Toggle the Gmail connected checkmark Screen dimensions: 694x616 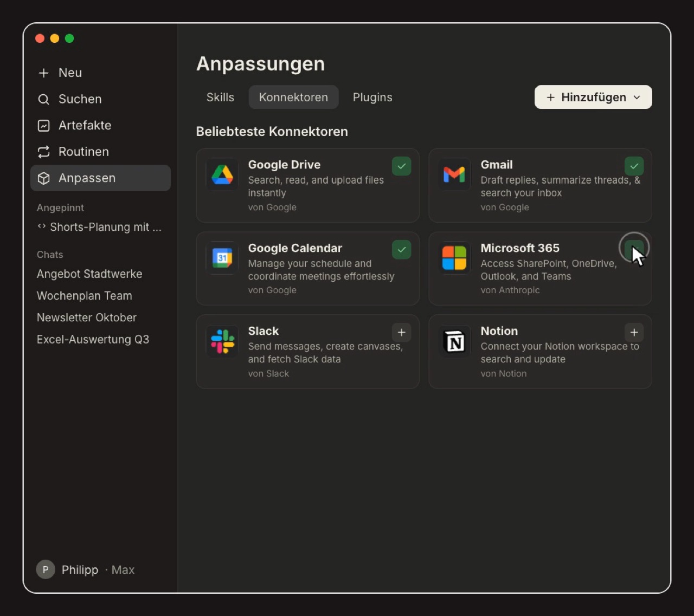[x=634, y=166]
